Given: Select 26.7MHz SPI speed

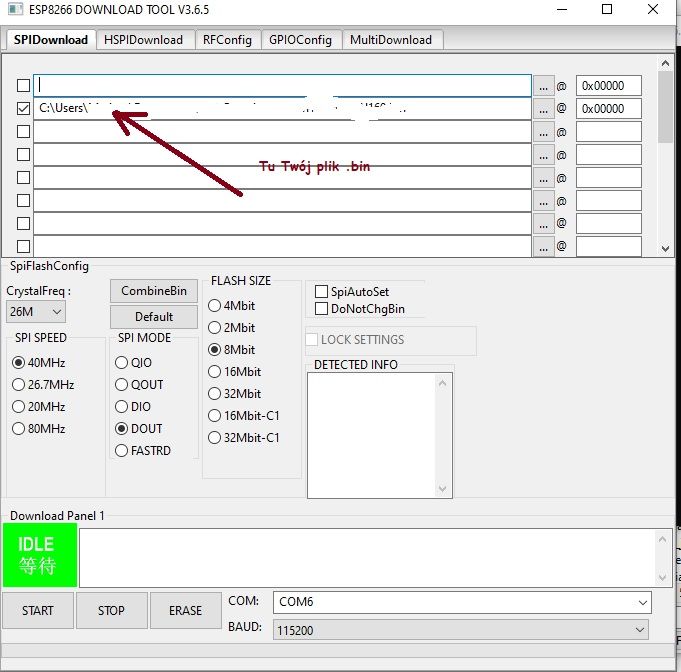Looking at the screenshot, I should pyautogui.click(x=43, y=385).
